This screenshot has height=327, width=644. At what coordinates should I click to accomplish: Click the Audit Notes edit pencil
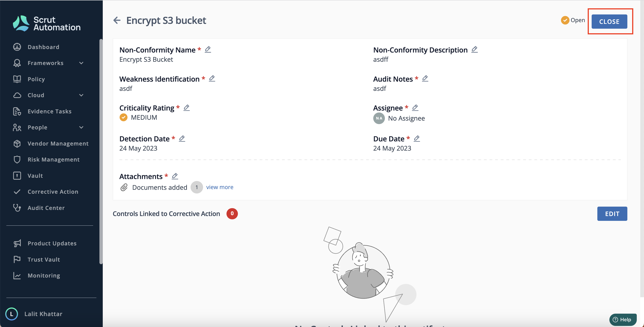click(x=425, y=78)
